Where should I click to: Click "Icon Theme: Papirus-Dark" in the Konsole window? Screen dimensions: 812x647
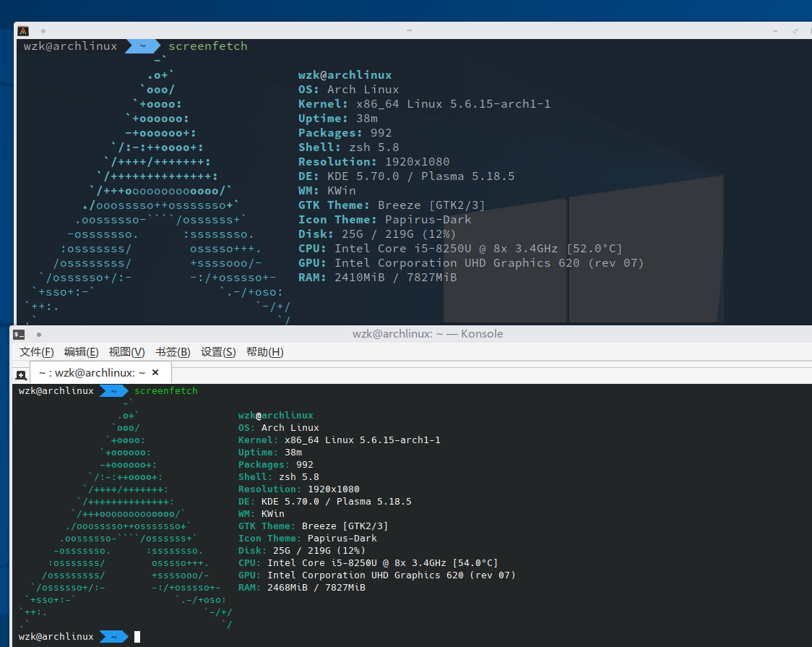pos(308,539)
